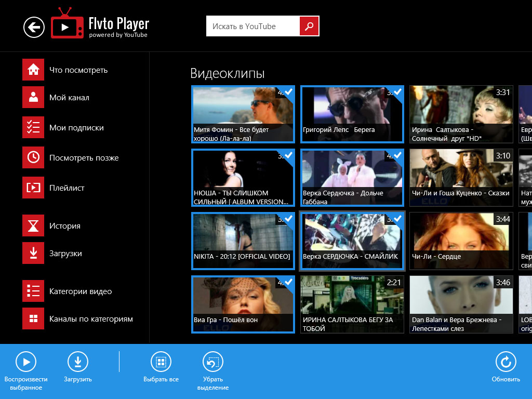Click the Flvto Player TV logo
The width and height of the screenshot is (532, 399).
point(67,23)
